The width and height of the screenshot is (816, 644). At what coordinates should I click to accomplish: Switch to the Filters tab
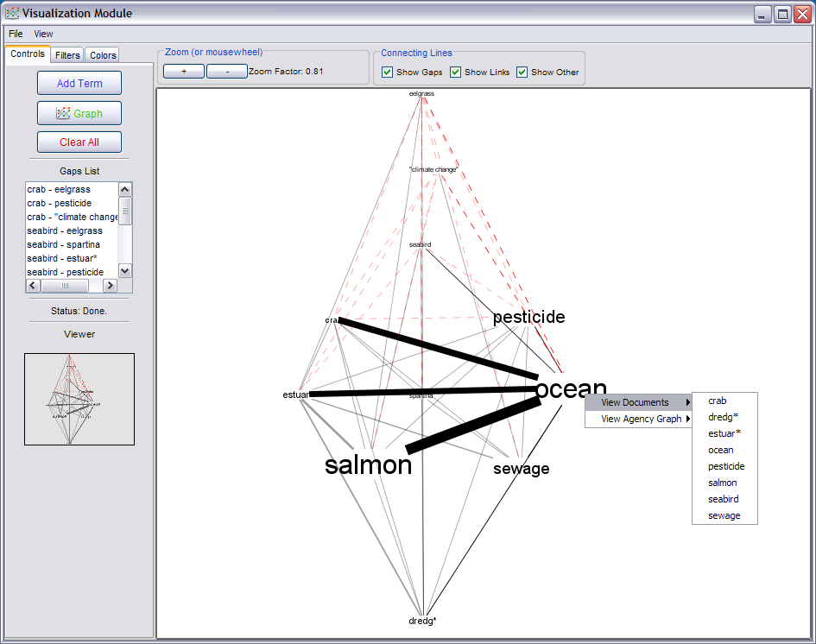[67, 55]
